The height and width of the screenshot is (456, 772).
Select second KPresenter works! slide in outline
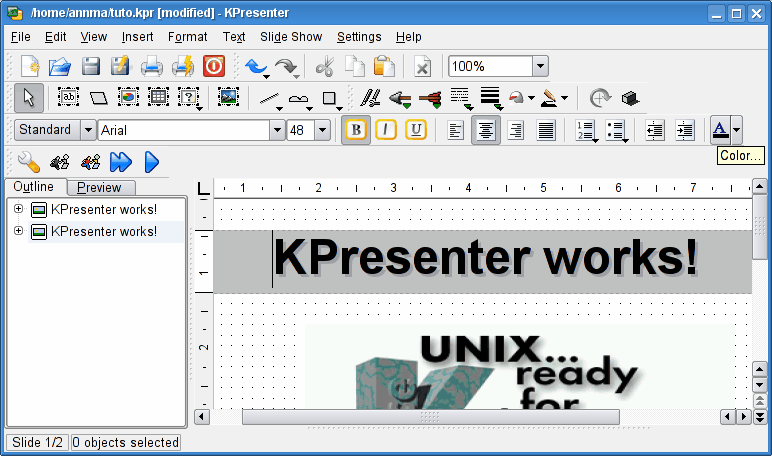[x=103, y=231]
